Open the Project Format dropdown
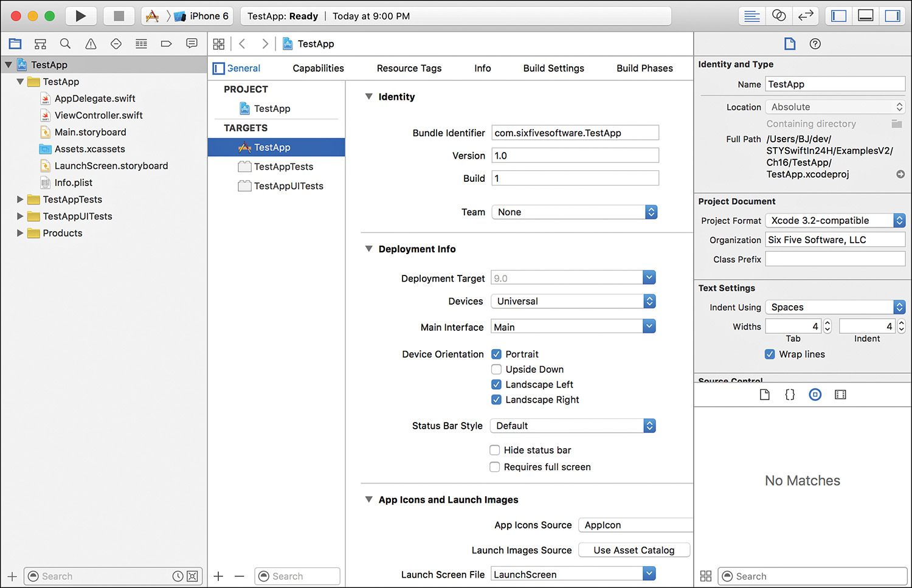This screenshot has width=912, height=588. click(x=835, y=220)
